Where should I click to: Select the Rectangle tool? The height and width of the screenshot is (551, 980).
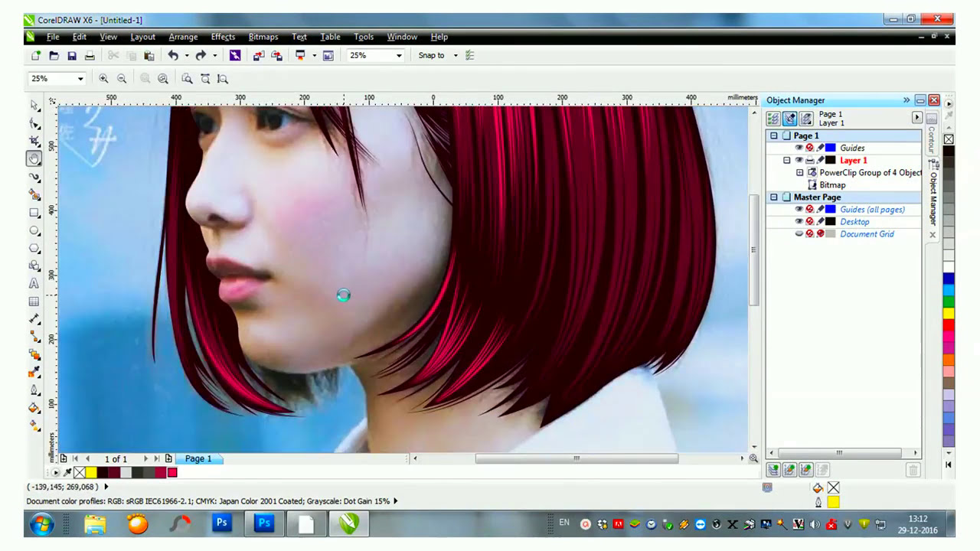coord(34,213)
